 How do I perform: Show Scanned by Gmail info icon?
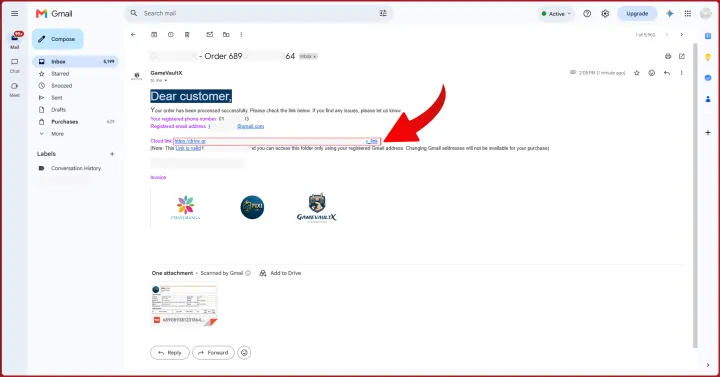tap(248, 273)
